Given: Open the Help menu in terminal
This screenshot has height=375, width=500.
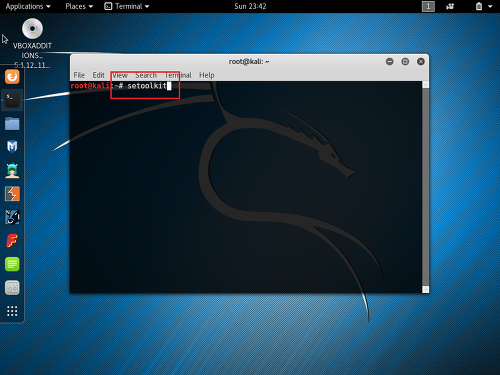Looking at the screenshot, I should (207, 75).
